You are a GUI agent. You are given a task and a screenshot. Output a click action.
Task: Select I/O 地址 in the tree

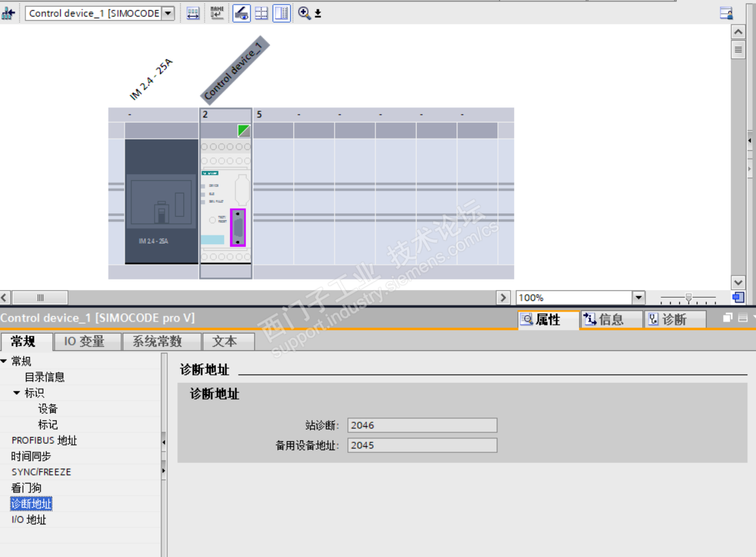29,520
